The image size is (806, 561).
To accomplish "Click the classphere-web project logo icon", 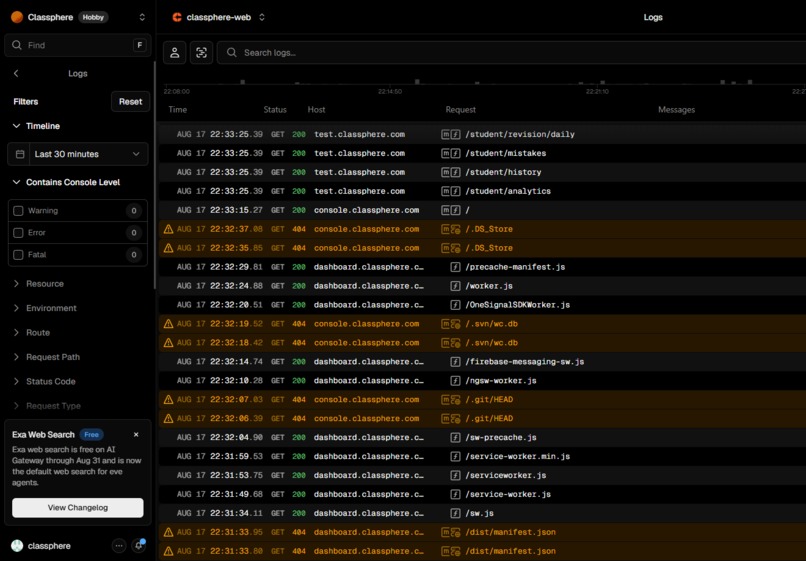I will pyautogui.click(x=177, y=17).
